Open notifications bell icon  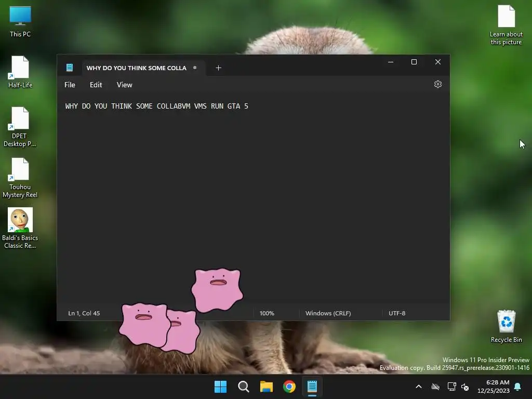point(518,387)
